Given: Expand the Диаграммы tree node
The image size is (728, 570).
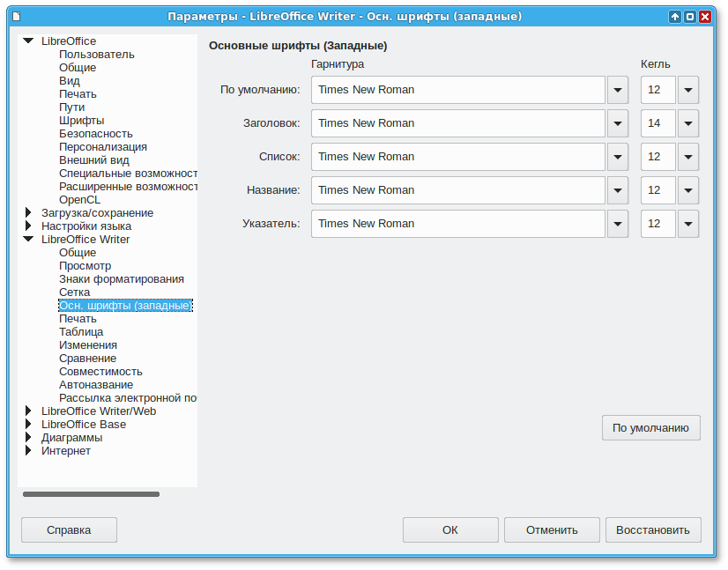Looking at the screenshot, I should (28, 437).
